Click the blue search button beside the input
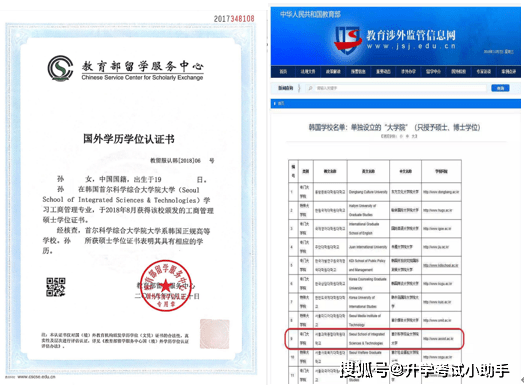 pos(500,88)
